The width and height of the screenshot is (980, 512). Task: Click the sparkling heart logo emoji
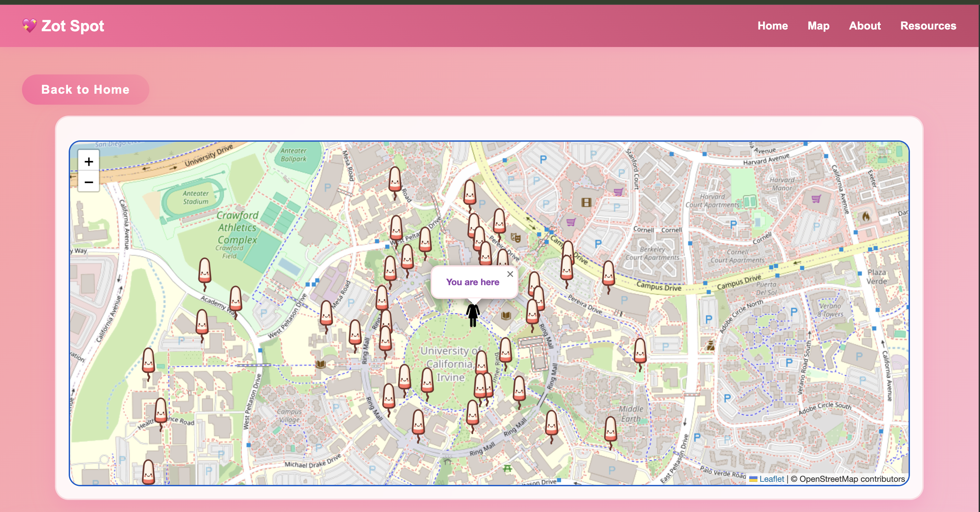click(x=29, y=26)
